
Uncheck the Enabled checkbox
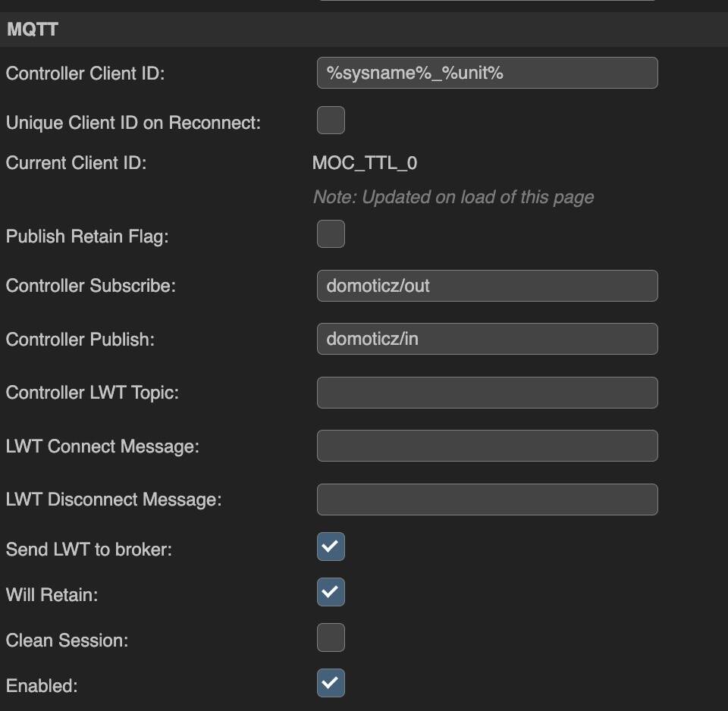pos(331,683)
